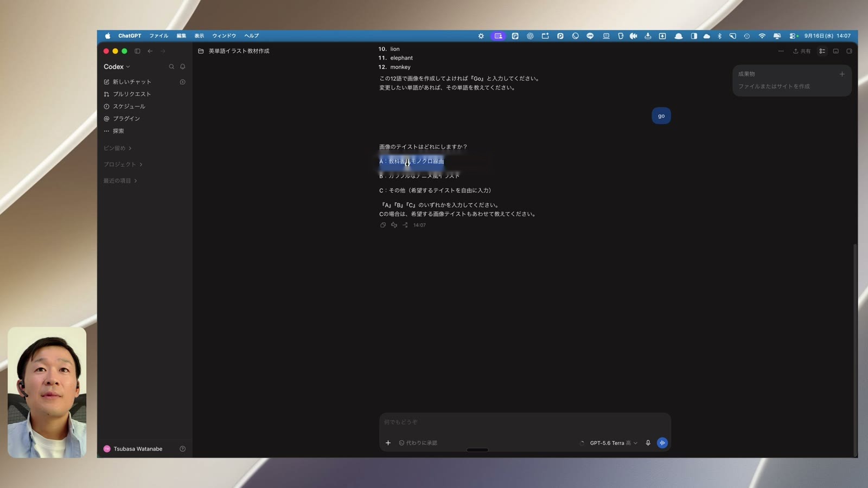Go forward with the right arrow
Image resolution: width=868 pixels, height=488 pixels.
pos(163,51)
